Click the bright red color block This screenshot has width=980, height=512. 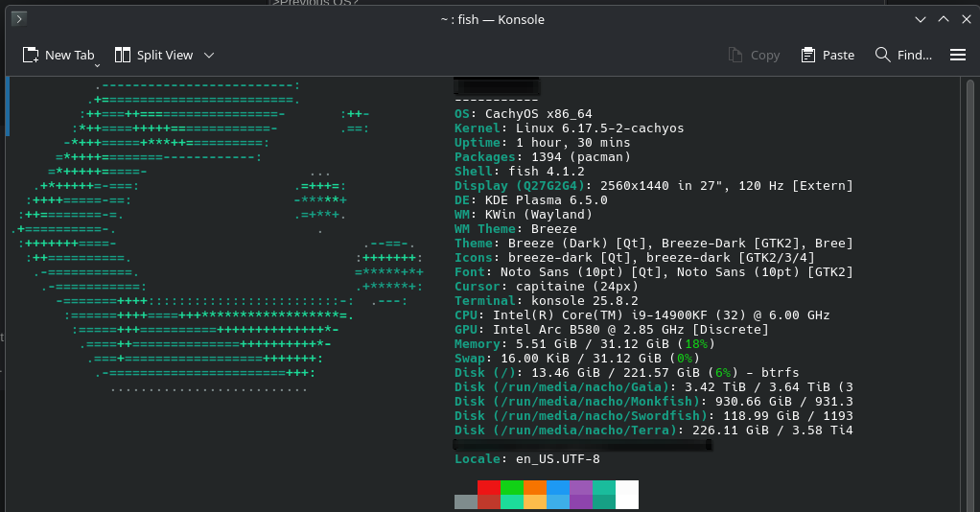point(489,488)
